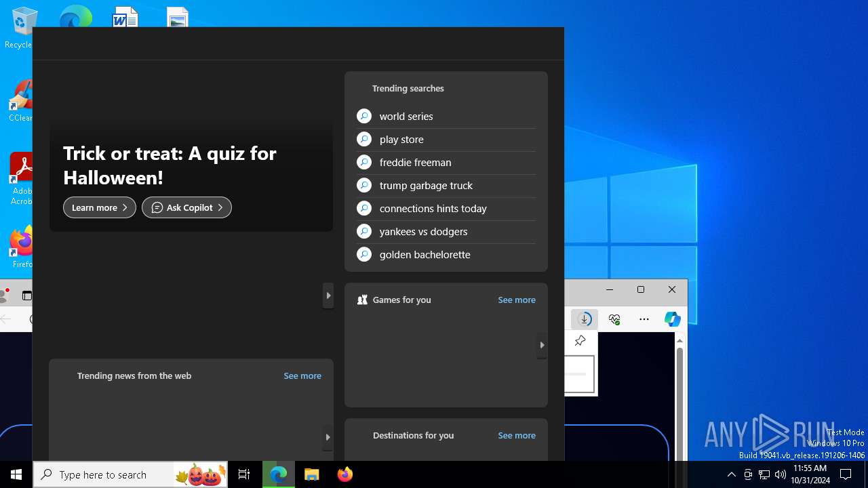Image resolution: width=868 pixels, height=488 pixels.
Task: Open File Explorer from taskbar
Action: pos(311,474)
